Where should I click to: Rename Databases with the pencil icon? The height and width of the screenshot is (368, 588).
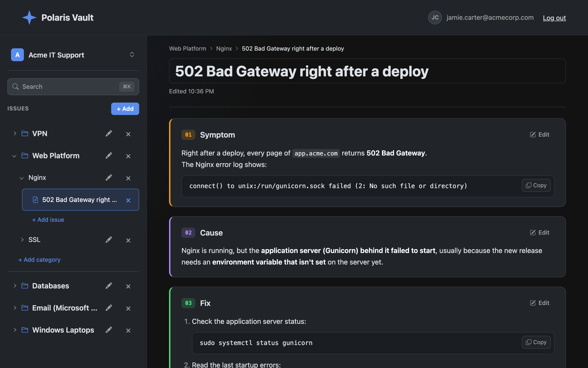click(x=109, y=286)
